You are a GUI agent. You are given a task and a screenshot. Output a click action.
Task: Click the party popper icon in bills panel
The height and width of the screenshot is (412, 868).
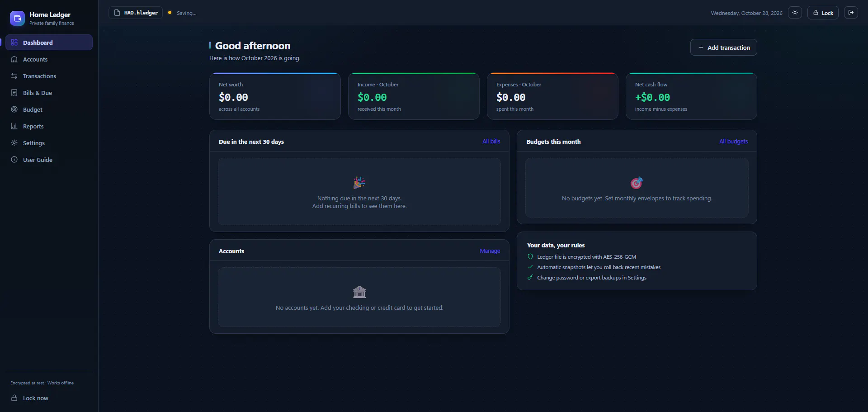(x=359, y=183)
